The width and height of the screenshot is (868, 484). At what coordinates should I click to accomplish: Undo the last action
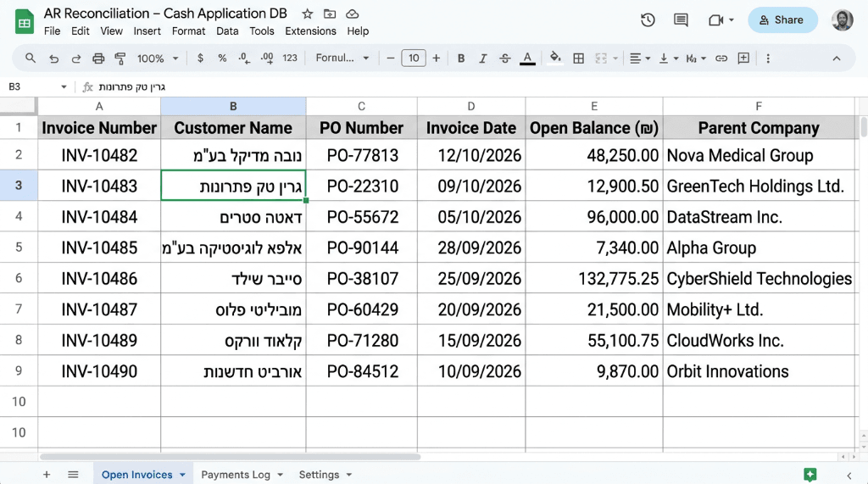pos(53,58)
